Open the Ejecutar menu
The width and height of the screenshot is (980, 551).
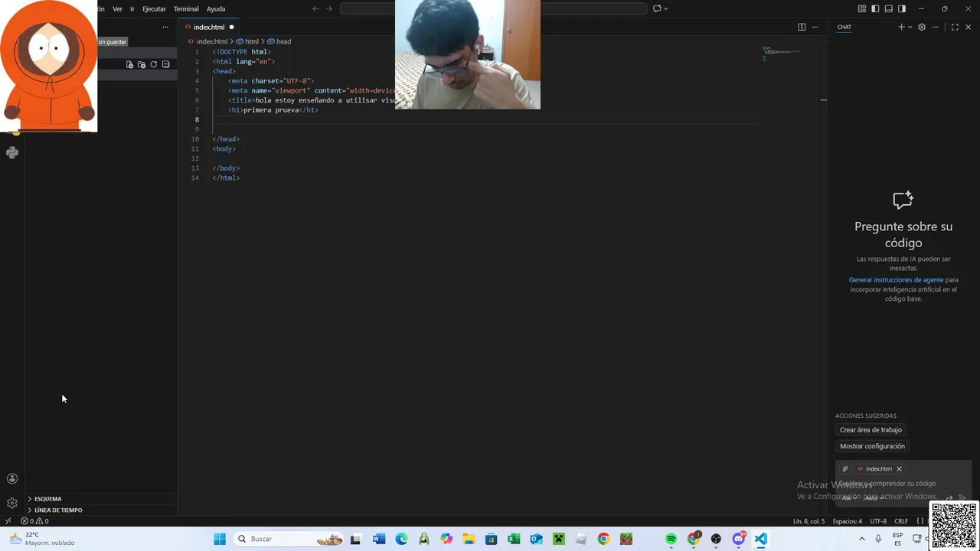tap(154, 8)
